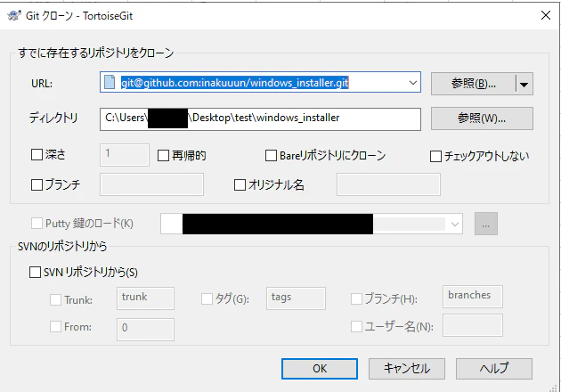Check SVN リポジトリから(S) option
Screen dimensions: 561x392
pyautogui.click(x=35, y=272)
